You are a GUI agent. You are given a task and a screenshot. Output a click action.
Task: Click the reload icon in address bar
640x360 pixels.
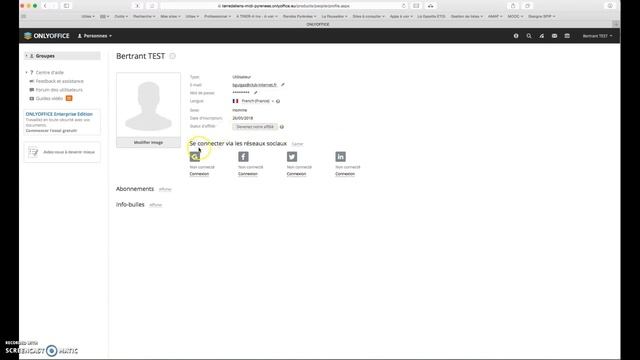click(404, 6)
